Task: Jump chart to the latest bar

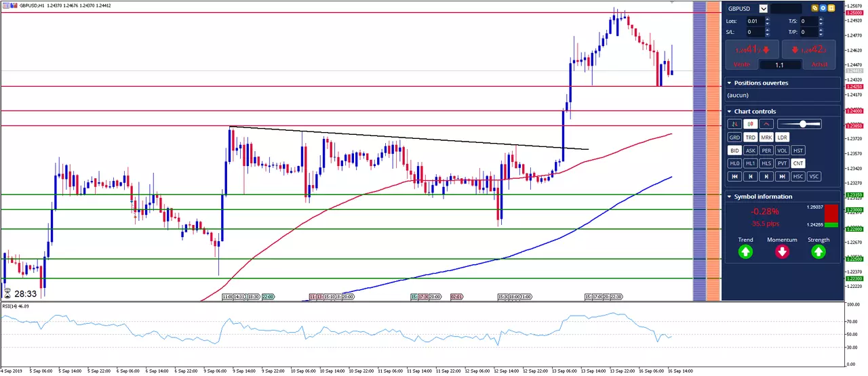Action: point(783,176)
